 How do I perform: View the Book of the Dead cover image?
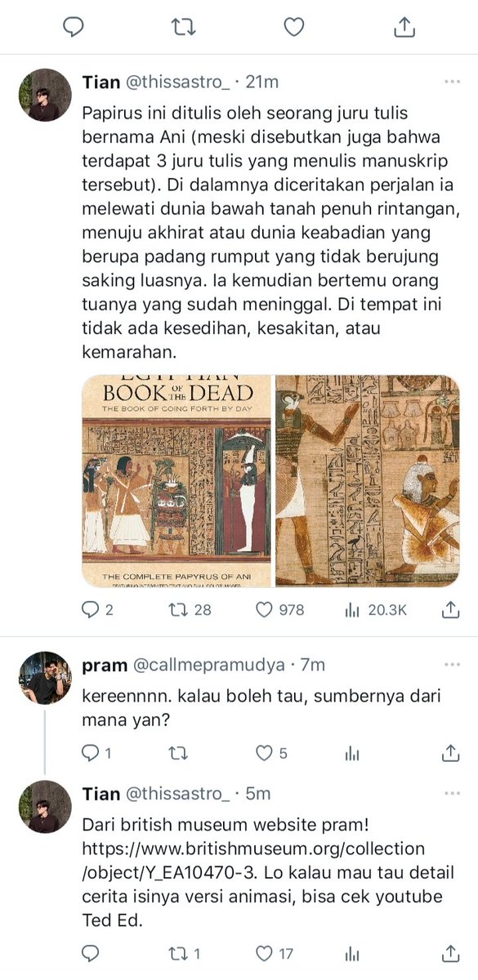tap(176, 481)
